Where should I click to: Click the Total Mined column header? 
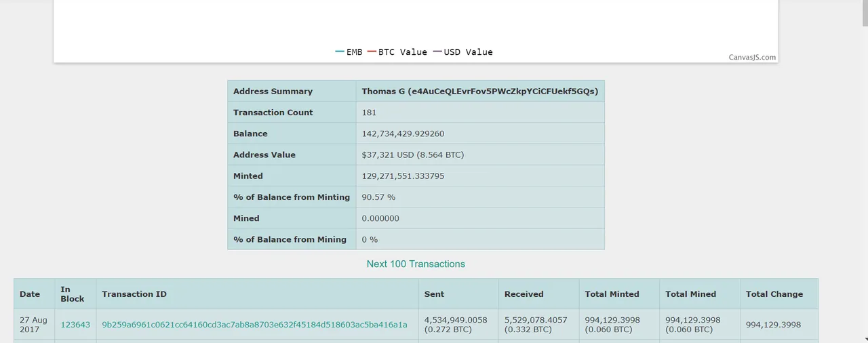point(700,294)
